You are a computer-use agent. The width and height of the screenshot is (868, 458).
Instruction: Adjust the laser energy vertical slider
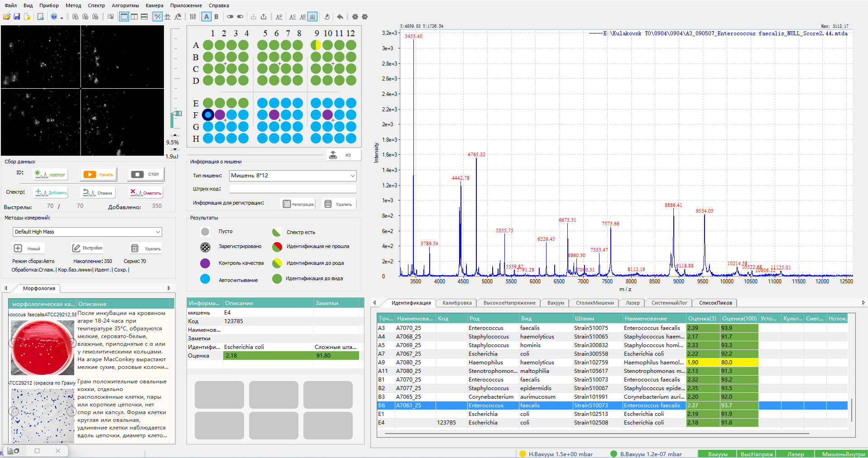click(x=176, y=114)
